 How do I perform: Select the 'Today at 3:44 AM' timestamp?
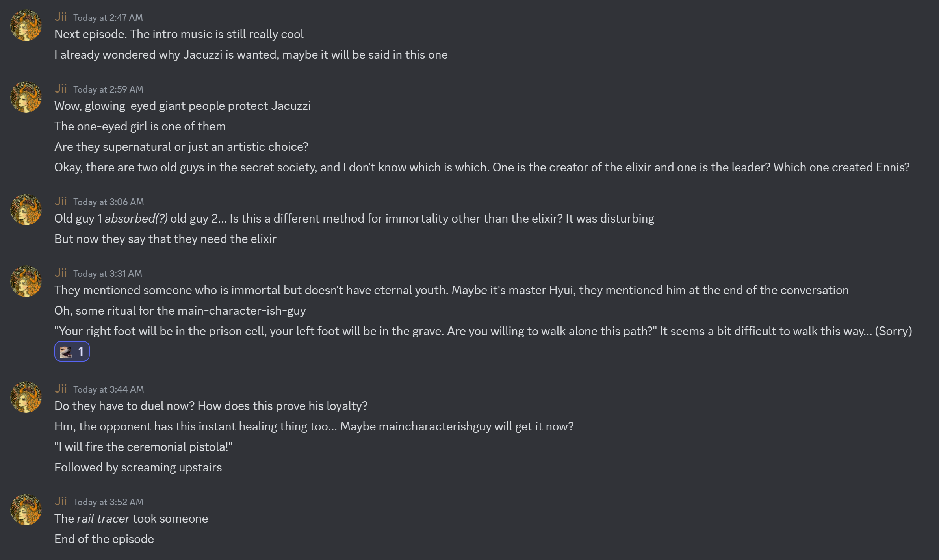pos(108,389)
